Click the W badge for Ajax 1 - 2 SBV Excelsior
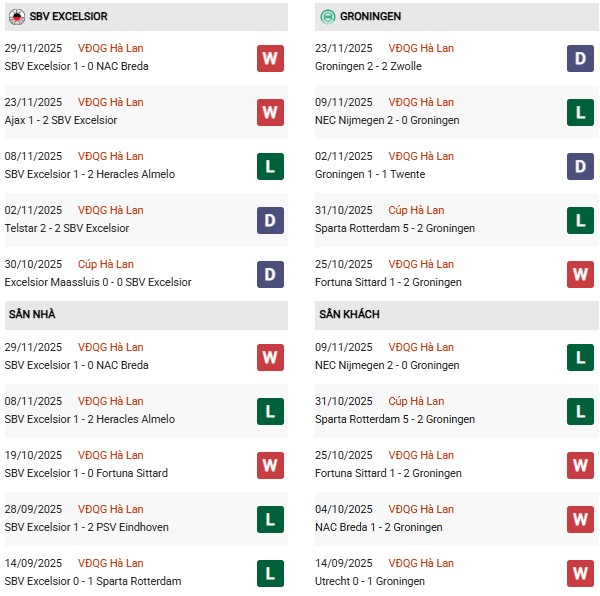Viewport: 600px width, 596px height. [270, 112]
